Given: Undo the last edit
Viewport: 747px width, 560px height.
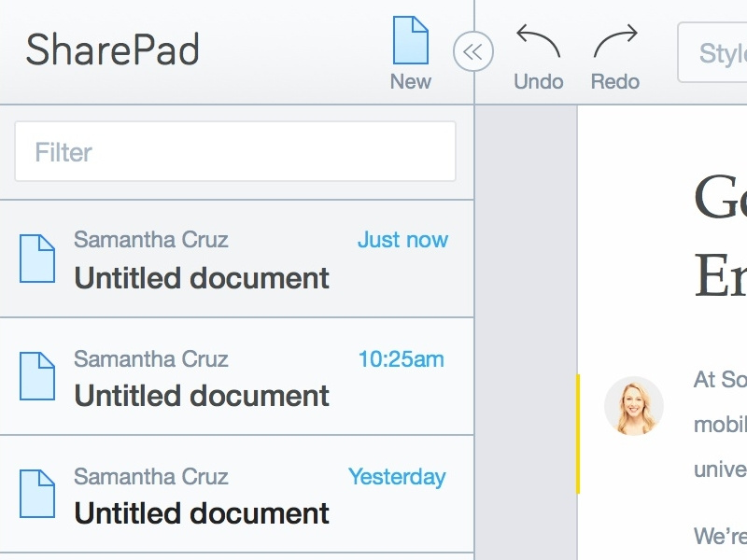Looking at the screenshot, I should [539, 56].
